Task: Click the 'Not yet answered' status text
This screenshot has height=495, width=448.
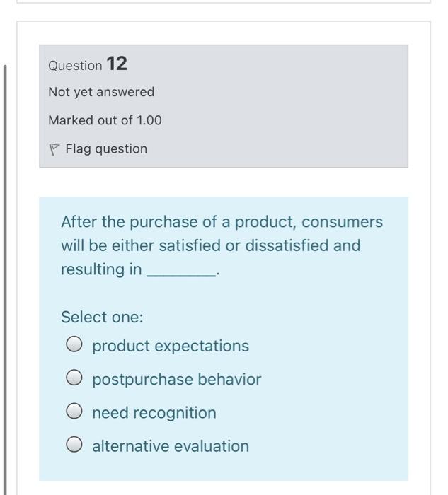Action: [101, 92]
